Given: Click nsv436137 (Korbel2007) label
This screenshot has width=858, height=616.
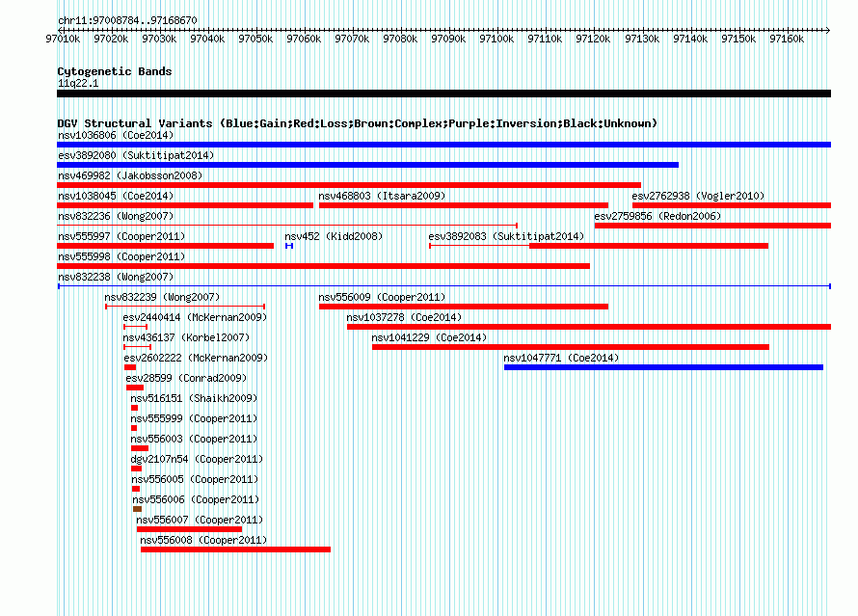Looking at the screenshot, I should 186,337.
